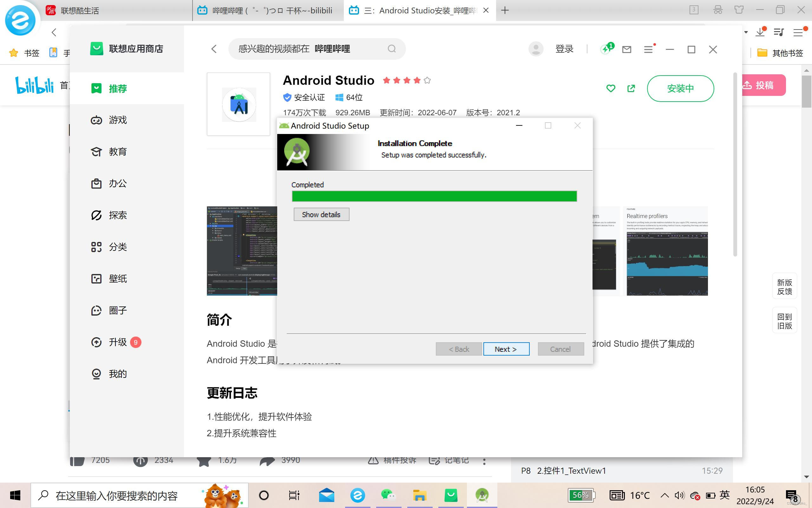Click browser back arrow
The image size is (812, 508).
pyautogui.click(x=54, y=32)
